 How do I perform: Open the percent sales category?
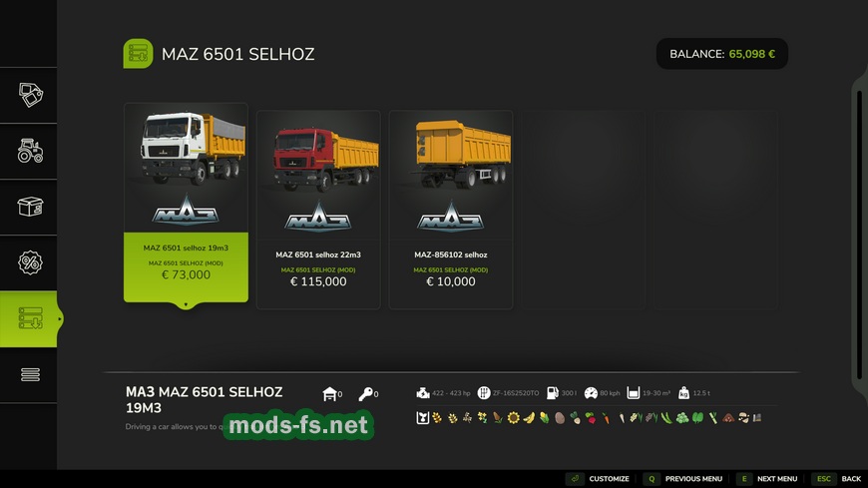(30, 263)
